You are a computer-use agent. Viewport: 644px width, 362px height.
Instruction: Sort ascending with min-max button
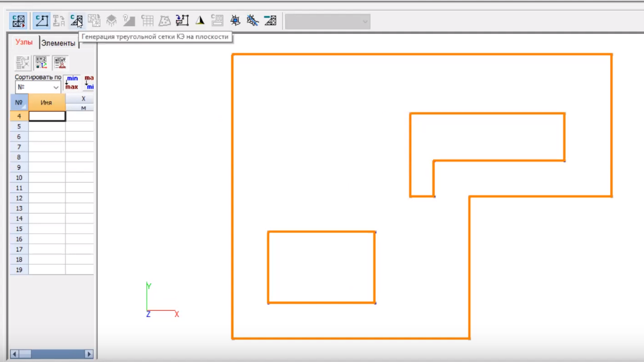tap(72, 82)
